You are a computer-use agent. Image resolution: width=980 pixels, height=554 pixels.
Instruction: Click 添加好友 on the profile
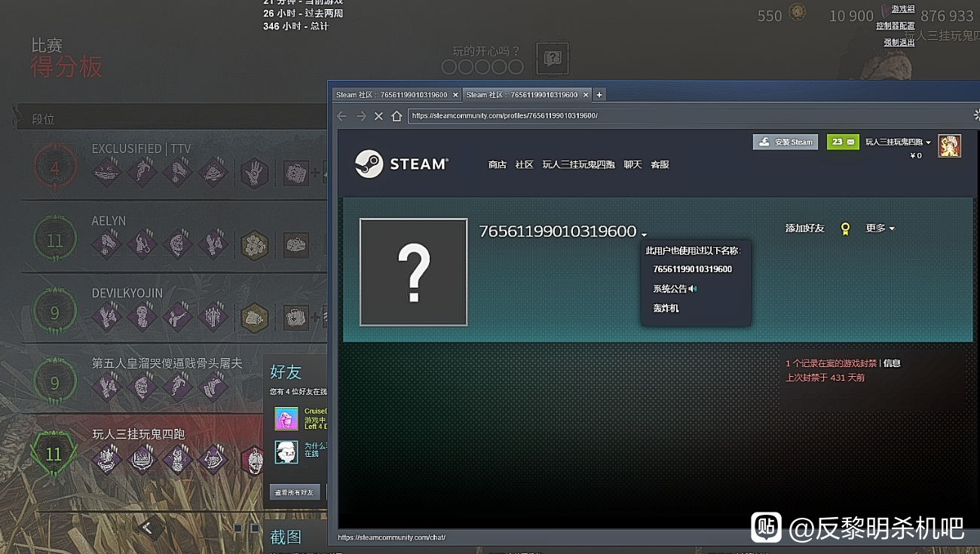[805, 228]
